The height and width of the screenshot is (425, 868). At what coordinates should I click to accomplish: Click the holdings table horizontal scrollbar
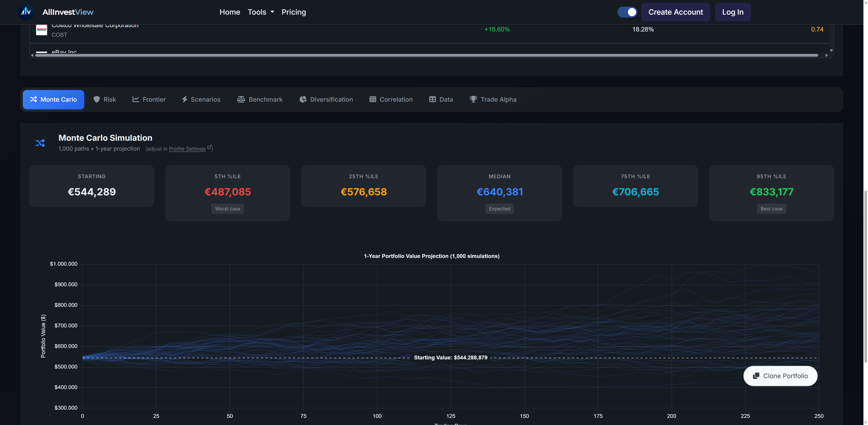point(427,55)
